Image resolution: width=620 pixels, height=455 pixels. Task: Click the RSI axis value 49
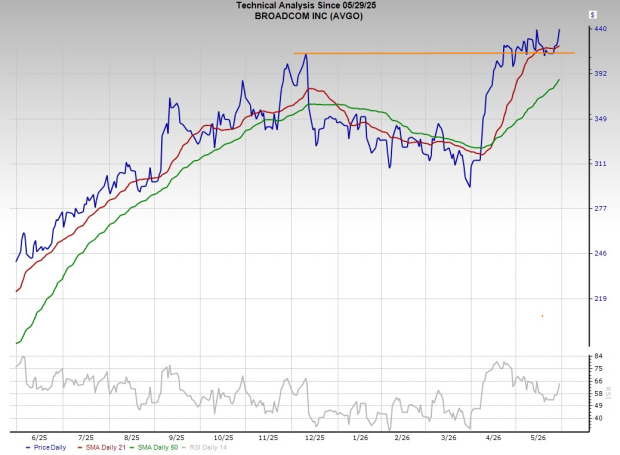[598, 406]
